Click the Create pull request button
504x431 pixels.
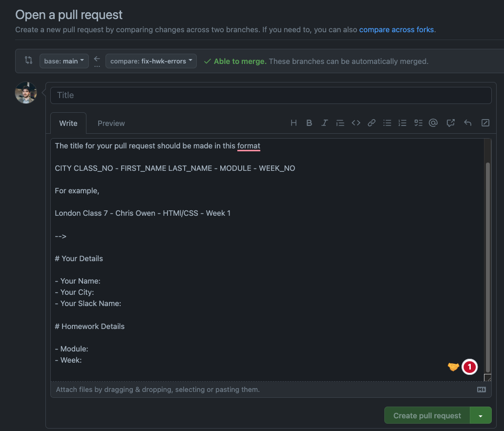(x=426, y=415)
